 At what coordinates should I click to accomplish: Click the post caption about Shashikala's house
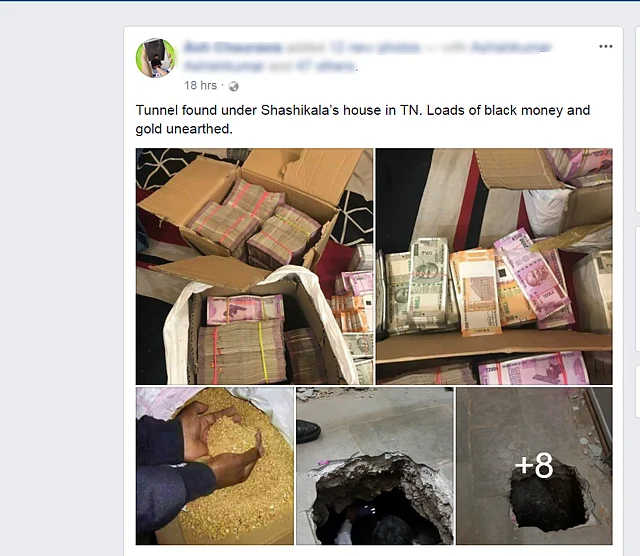click(x=362, y=119)
